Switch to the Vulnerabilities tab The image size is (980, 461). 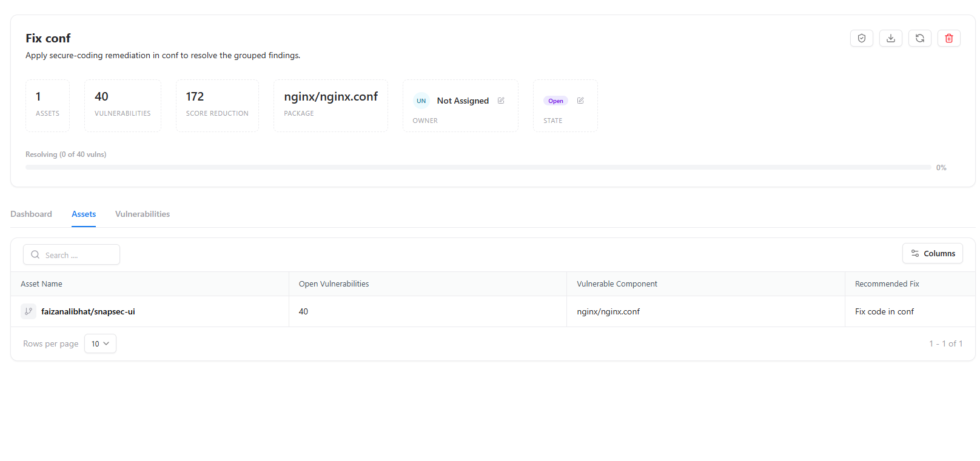[x=143, y=214]
